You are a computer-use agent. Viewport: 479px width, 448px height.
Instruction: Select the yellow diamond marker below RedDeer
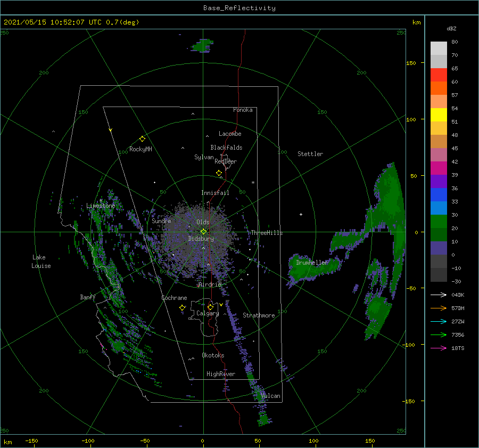[x=219, y=173]
